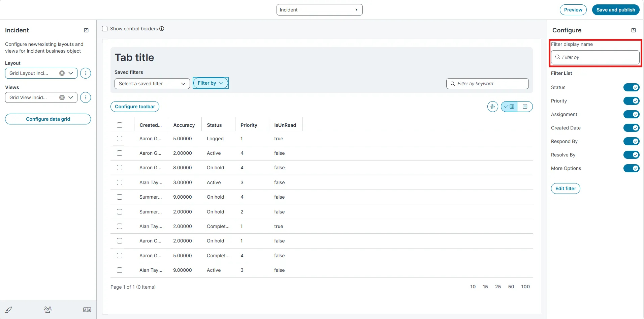Screen dimensions: 644x319
Task: Click Save and publish
Action: coord(616,10)
